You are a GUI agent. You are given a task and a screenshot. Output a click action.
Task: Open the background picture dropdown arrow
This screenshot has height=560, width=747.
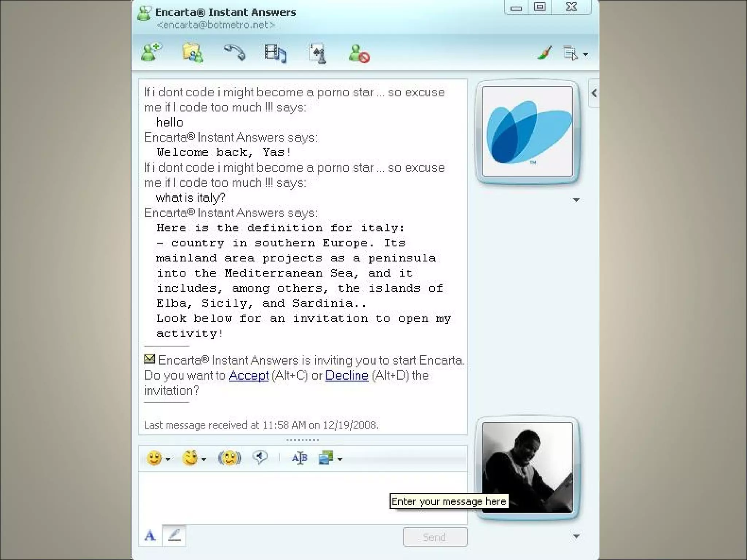(x=340, y=459)
